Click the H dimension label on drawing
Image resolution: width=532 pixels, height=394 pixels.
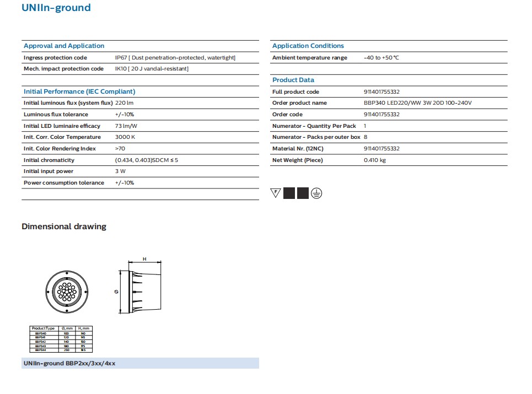coord(144,259)
